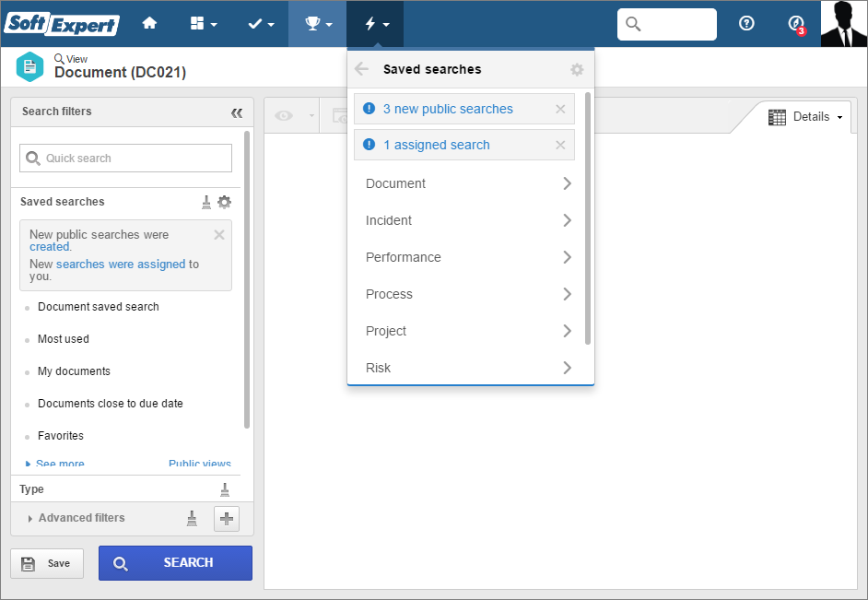Viewport: 868px width, 600px height.
Task: Clear Saved searches with the broom icon
Action: [205, 202]
